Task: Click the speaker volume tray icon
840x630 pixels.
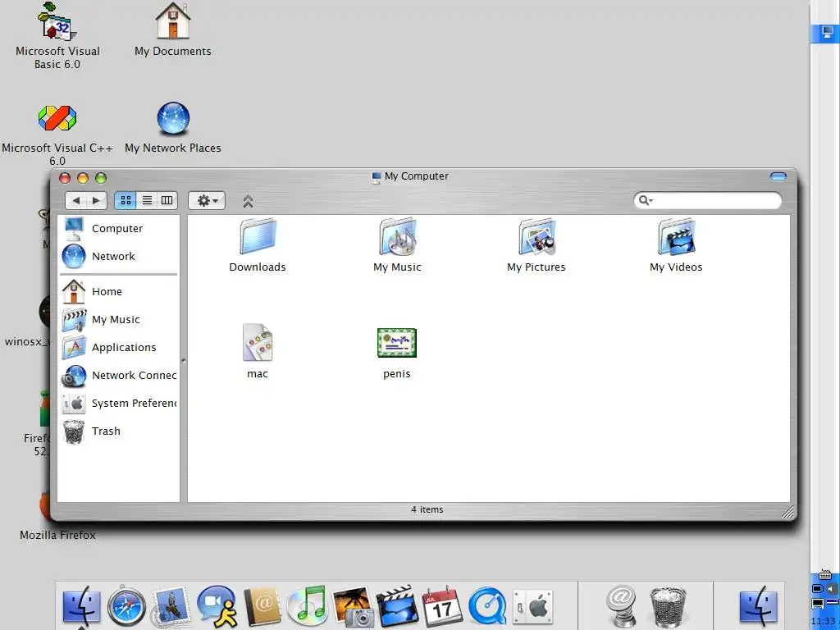Action: coord(833,589)
